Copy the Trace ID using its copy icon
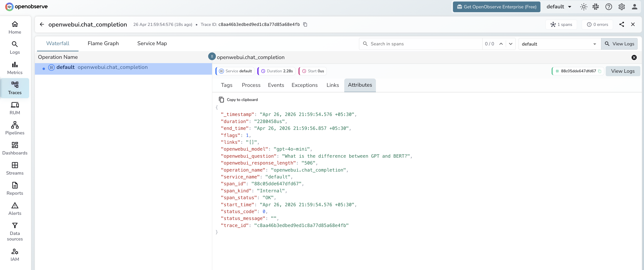The width and height of the screenshot is (644, 270). click(x=305, y=24)
